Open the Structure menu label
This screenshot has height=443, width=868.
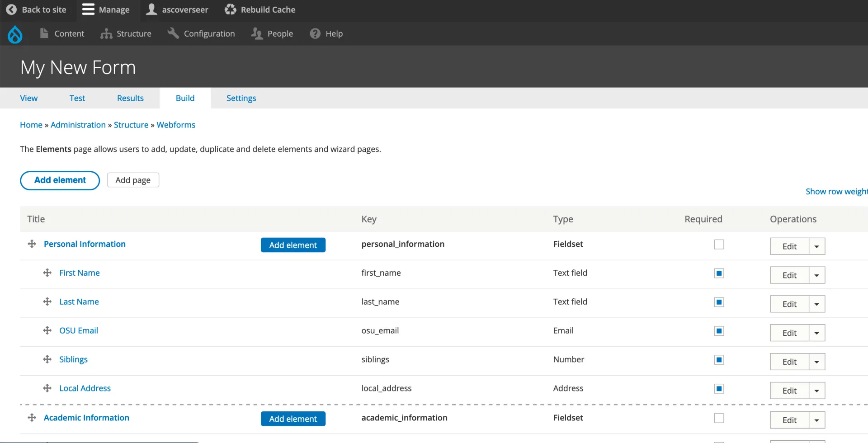(x=134, y=34)
